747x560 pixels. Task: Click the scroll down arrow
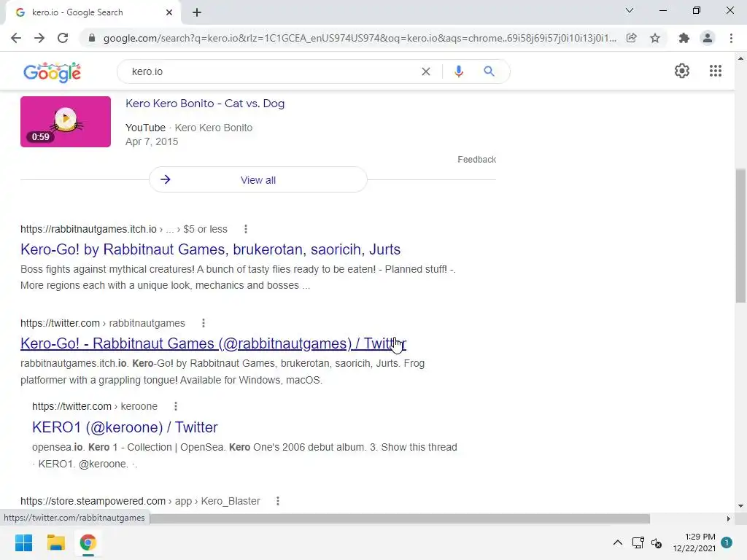[740, 506]
